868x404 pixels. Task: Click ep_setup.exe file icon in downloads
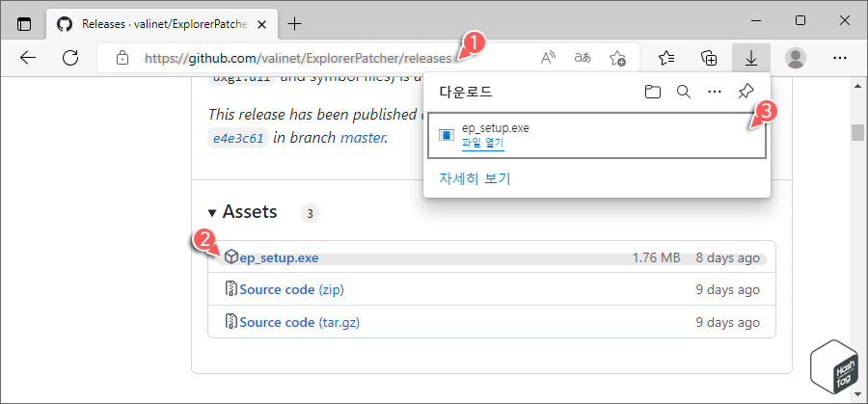(447, 135)
